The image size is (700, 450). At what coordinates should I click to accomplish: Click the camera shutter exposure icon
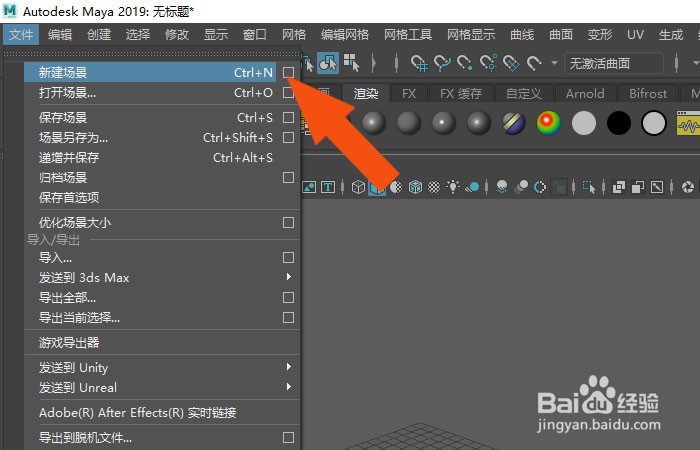688,187
